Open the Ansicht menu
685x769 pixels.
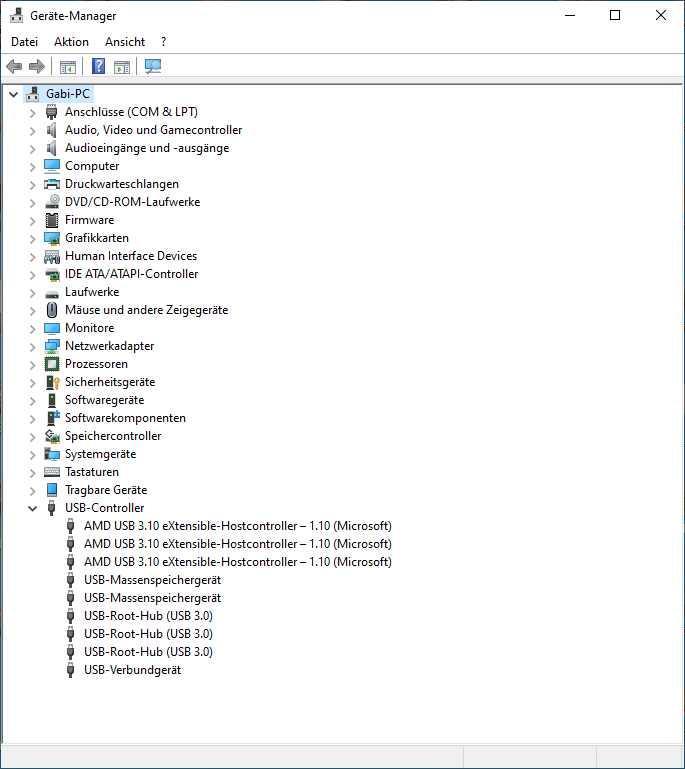[125, 42]
